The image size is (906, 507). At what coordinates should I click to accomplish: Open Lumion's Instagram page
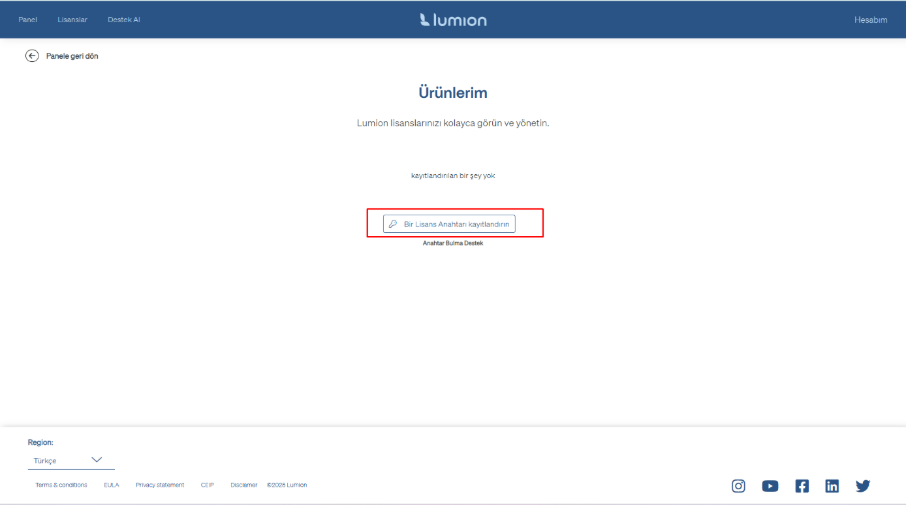pyautogui.click(x=739, y=486)
